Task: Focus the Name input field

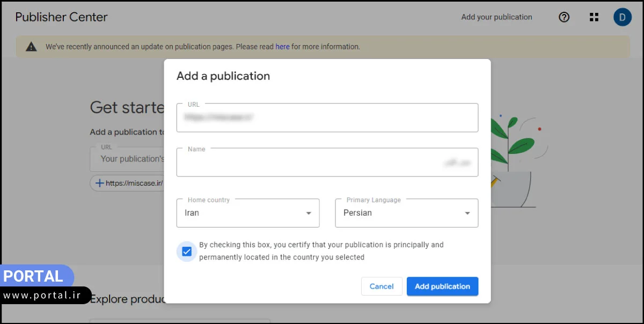Action: tap(327, 162)
